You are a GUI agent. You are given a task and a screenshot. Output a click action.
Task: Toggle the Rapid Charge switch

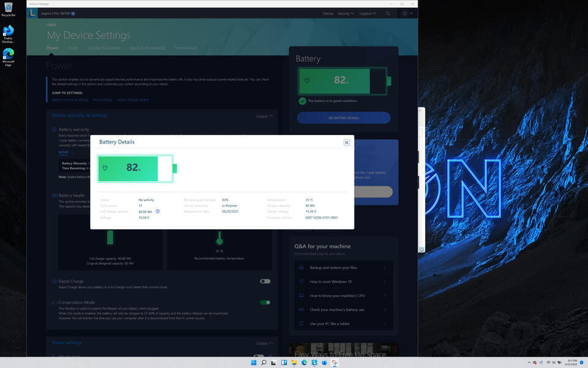265,282
